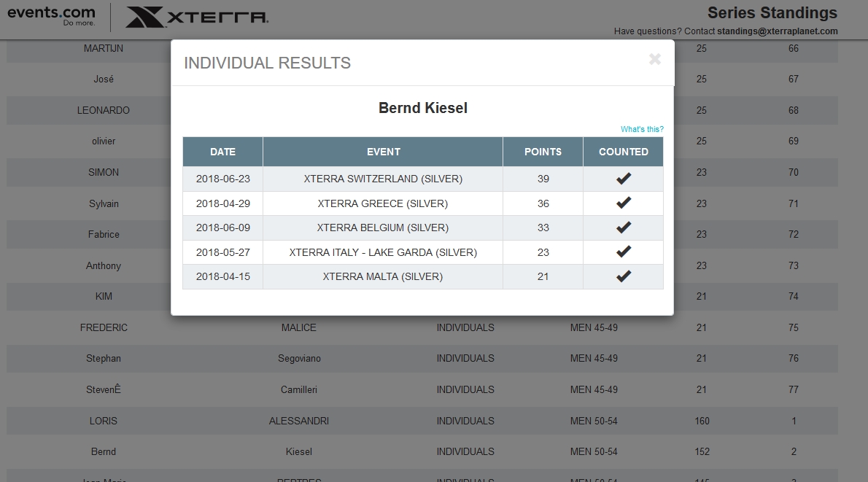The width and height of the screenshot is (868, 482).
Task: Click counted checkmark for XTERRA Greece
Action: click(623, 203)
